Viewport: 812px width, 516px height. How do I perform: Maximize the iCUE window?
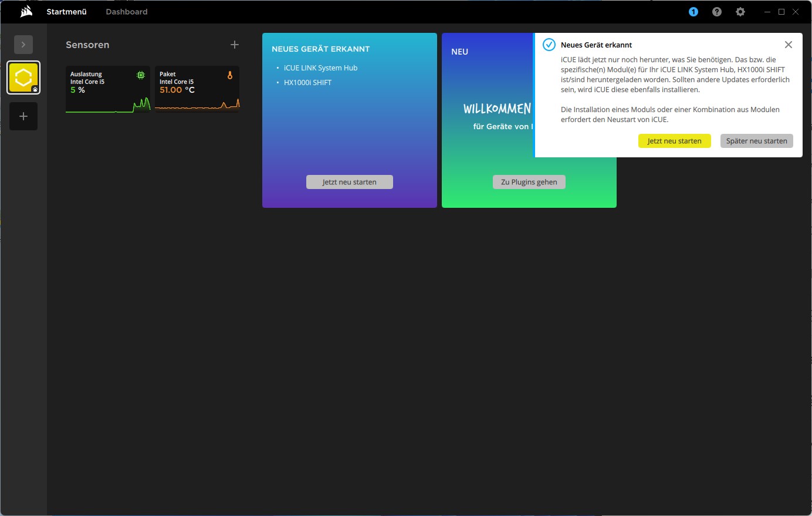[781, 12]
